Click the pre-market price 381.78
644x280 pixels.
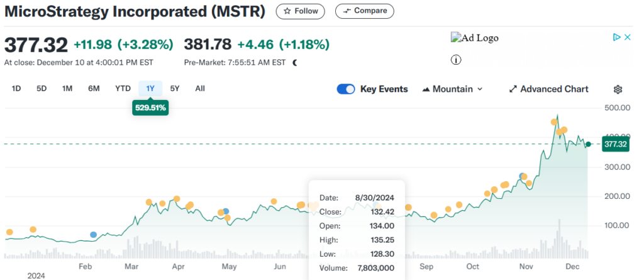[208, 44]
